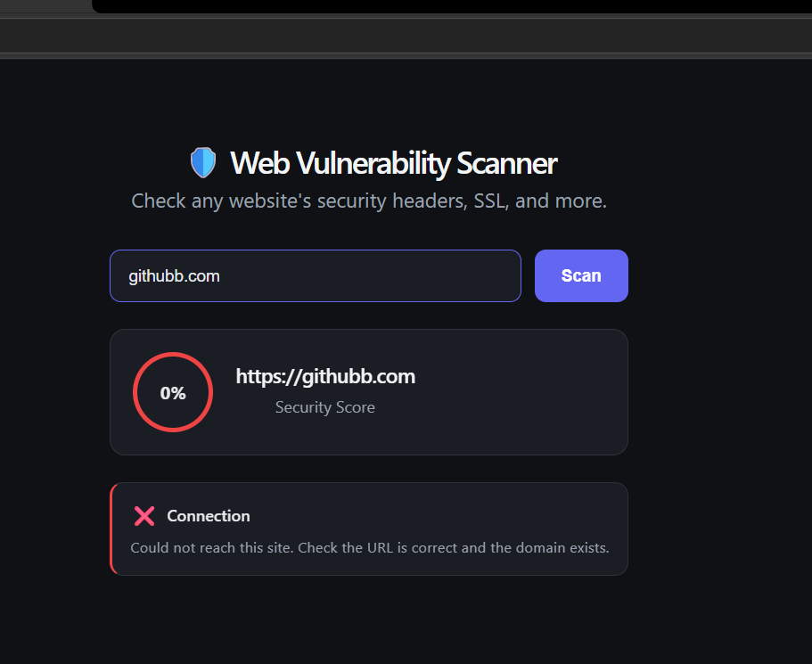Viewport: 812px width, 664px height.
Task: Click the gray browser toolbar strip
Action: coord(406,36)
